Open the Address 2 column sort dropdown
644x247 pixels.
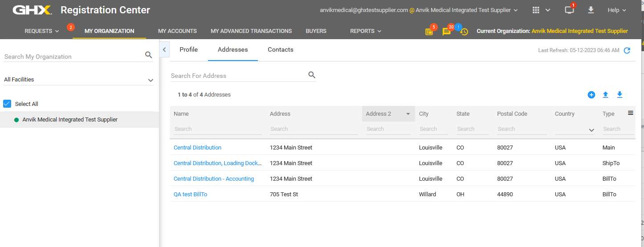[x=408, y=114]
